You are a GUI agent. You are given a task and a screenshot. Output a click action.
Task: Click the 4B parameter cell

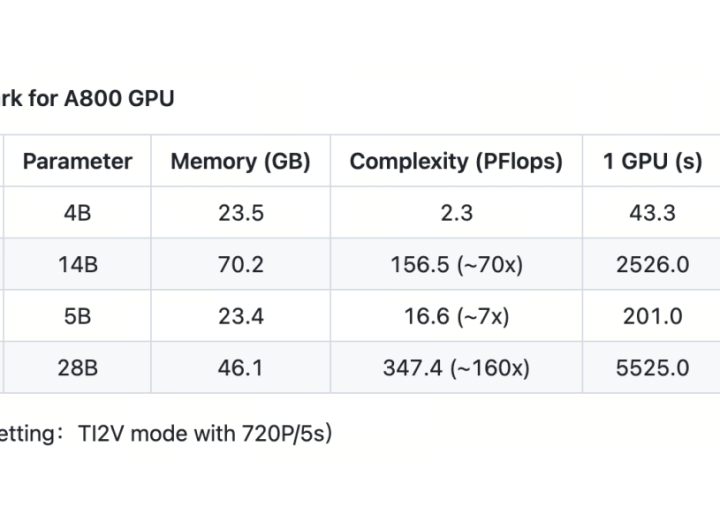tap(77, 213)
